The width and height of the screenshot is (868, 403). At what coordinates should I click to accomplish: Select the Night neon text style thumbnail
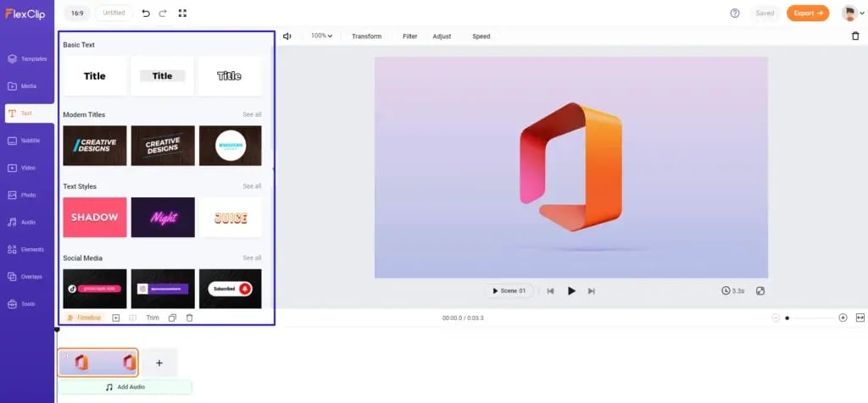[162, 218]
